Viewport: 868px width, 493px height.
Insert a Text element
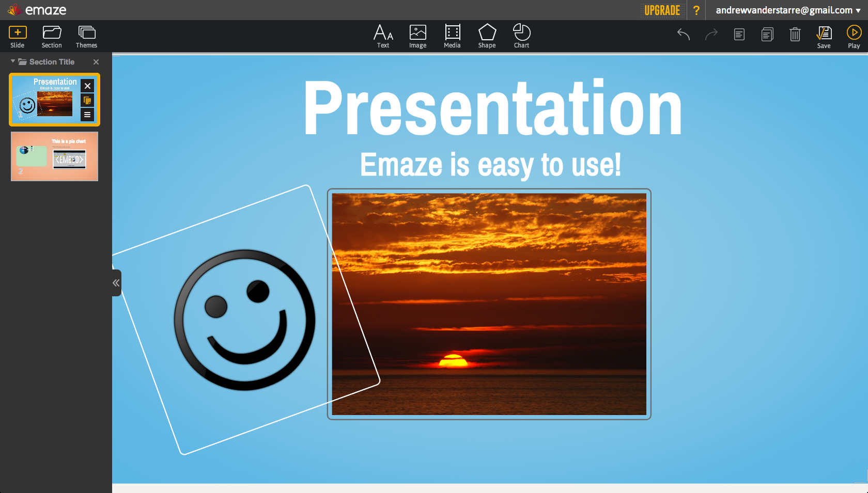(x=383, y=37)
